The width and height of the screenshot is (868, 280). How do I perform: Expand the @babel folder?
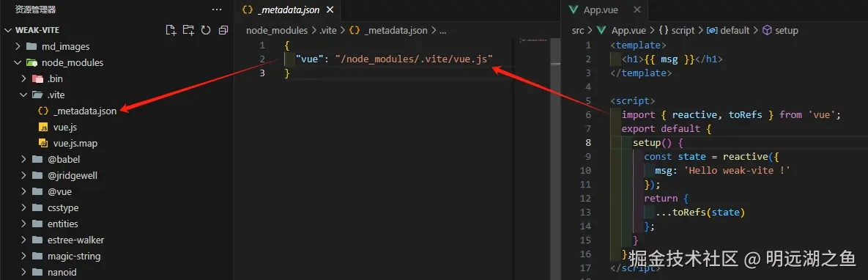tap(23, 159)
